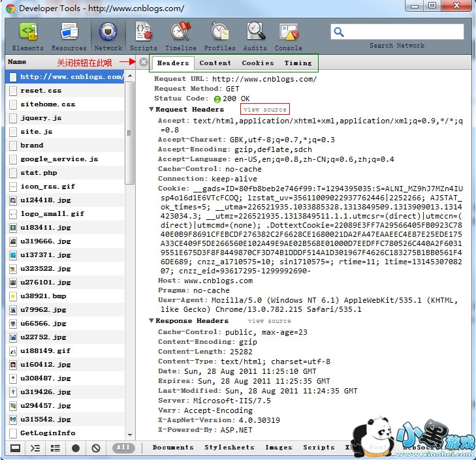Open the Console panel
Image resolution: width=476 pixels, height=460 pixels.
[x=288, y=36]
